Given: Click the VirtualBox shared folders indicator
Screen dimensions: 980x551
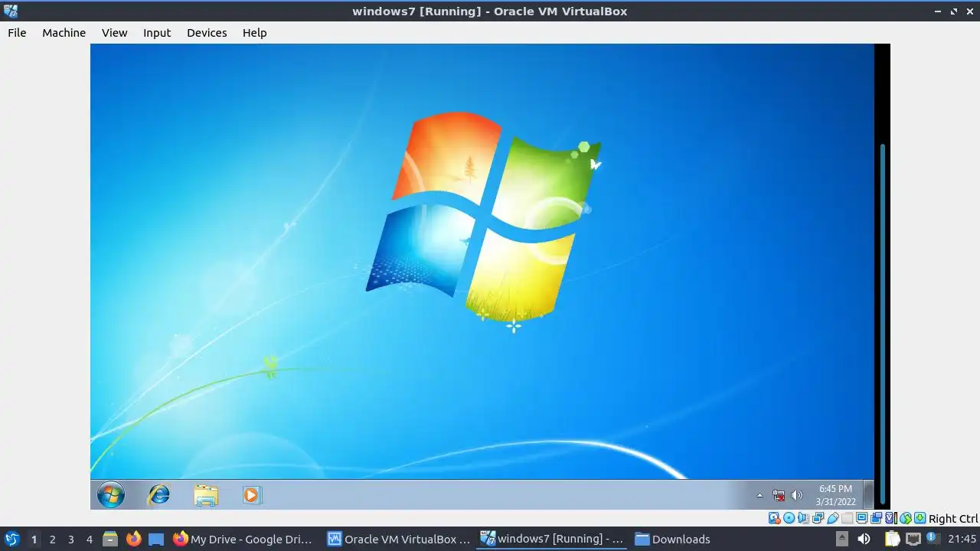Looking at the screenshot, I should coord(847,518).
